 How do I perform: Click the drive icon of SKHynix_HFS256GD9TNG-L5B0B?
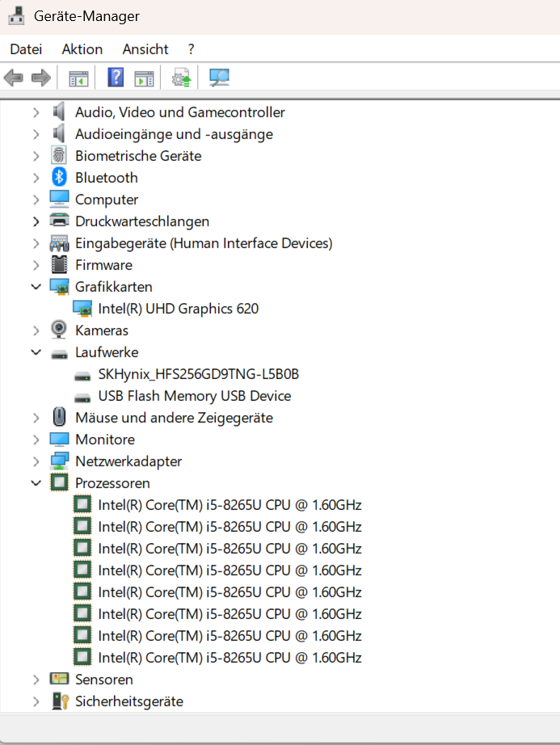(x=82, y=377)
